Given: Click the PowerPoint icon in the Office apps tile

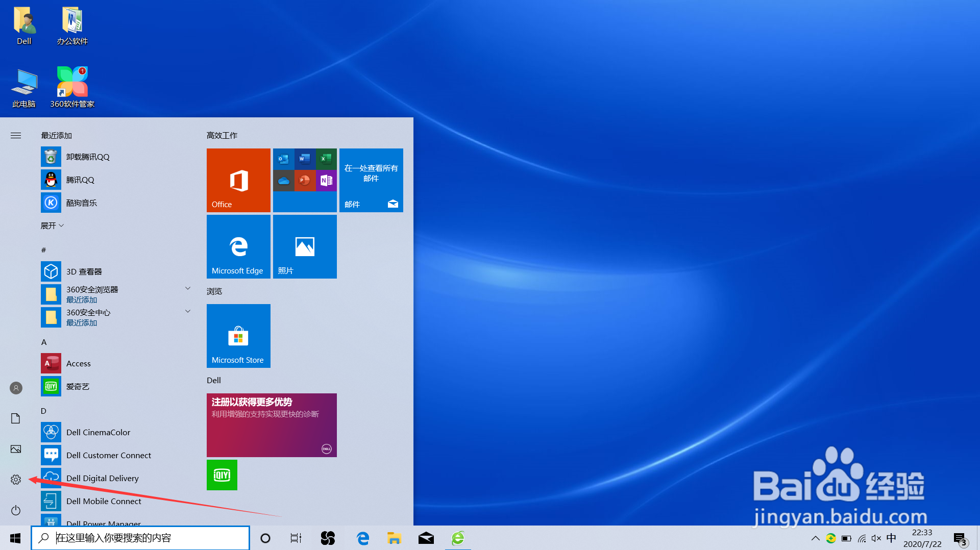Looking at the screenshot, I should (x=305, y=181).
